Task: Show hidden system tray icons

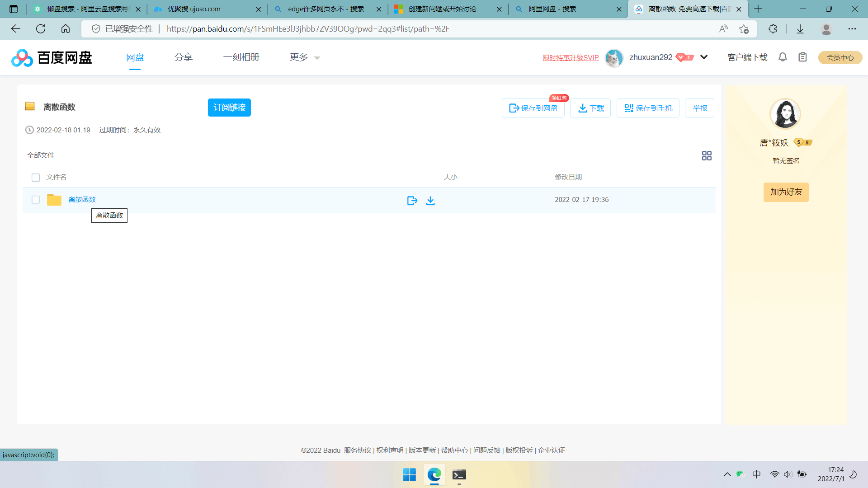Action: (x=727, y=474)
